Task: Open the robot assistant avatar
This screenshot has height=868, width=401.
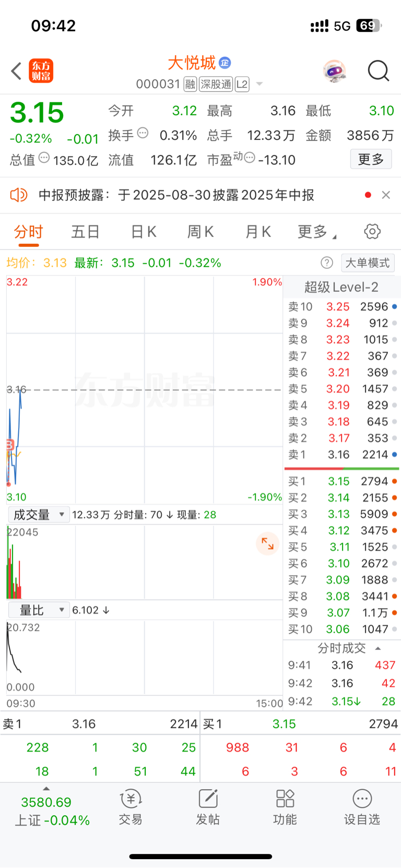Action: tap(334, 71)
